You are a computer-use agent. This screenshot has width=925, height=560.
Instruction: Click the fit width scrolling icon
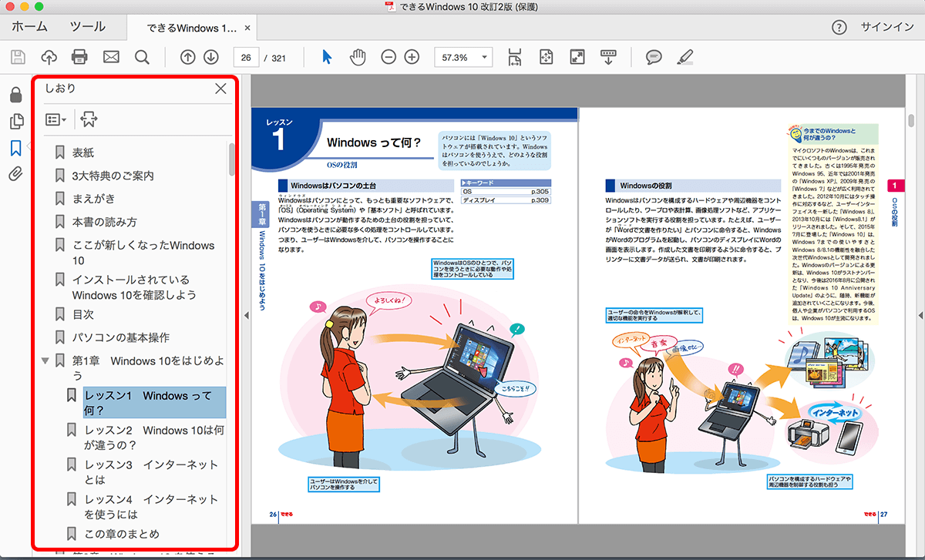(x=515, y=57)
